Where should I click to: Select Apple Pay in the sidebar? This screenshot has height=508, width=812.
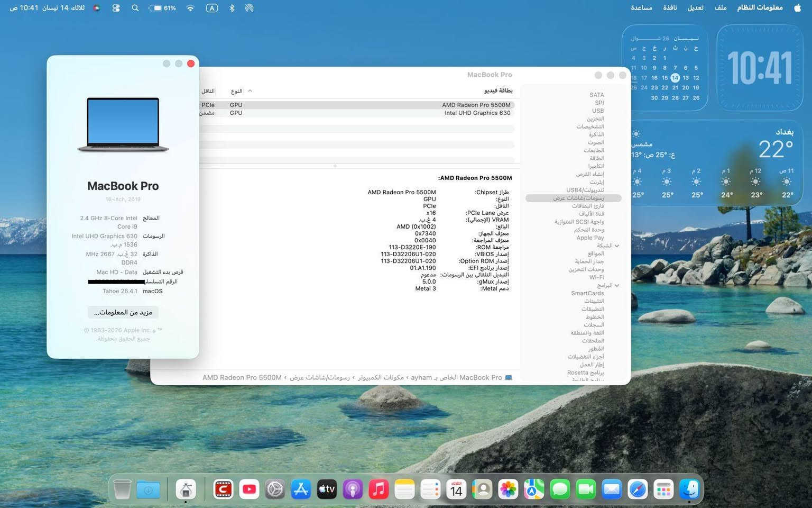pyautogui.click(x=590, y=238)
